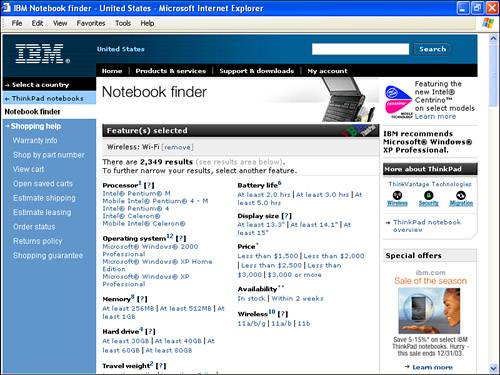
Task: Click Open saved carts link
Action: [43, 184]
